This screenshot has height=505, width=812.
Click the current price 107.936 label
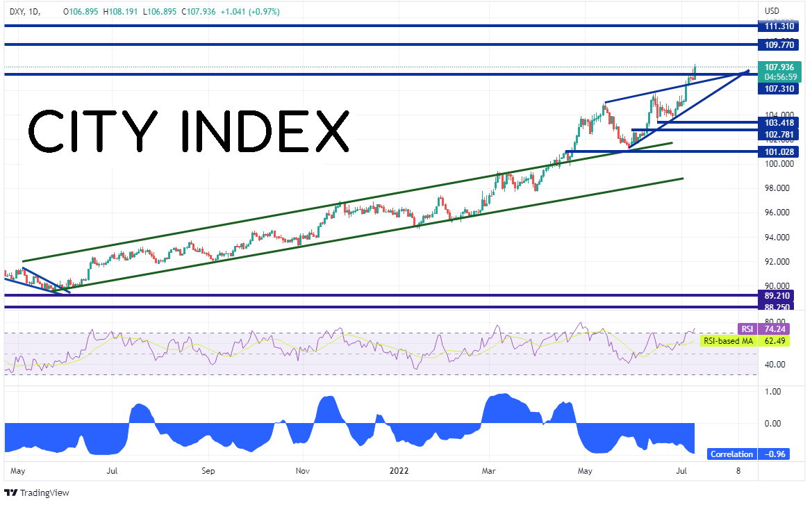coord(779,67)
